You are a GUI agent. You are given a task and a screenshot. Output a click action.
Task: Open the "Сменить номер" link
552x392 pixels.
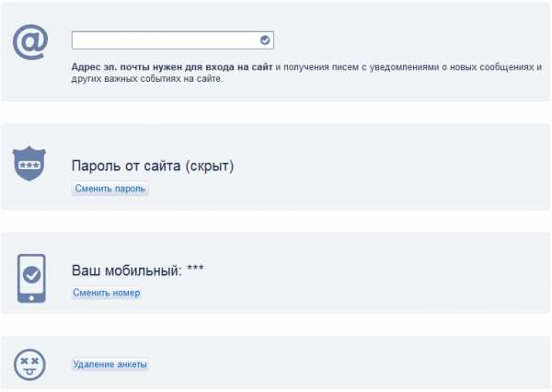pos(107,293)
